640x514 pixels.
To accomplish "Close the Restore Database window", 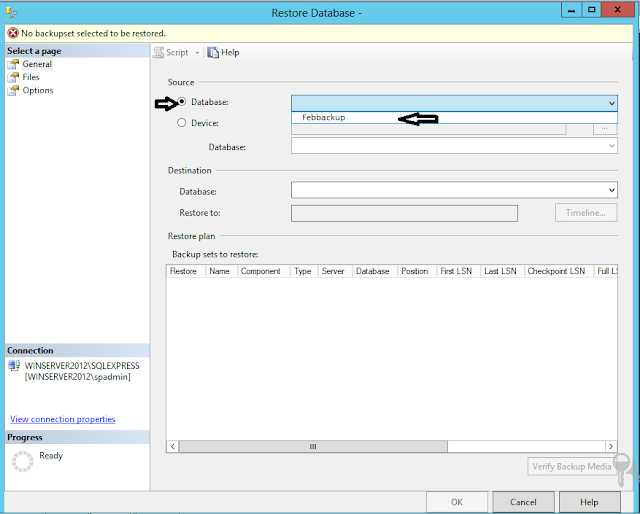I will click(618, 10).
